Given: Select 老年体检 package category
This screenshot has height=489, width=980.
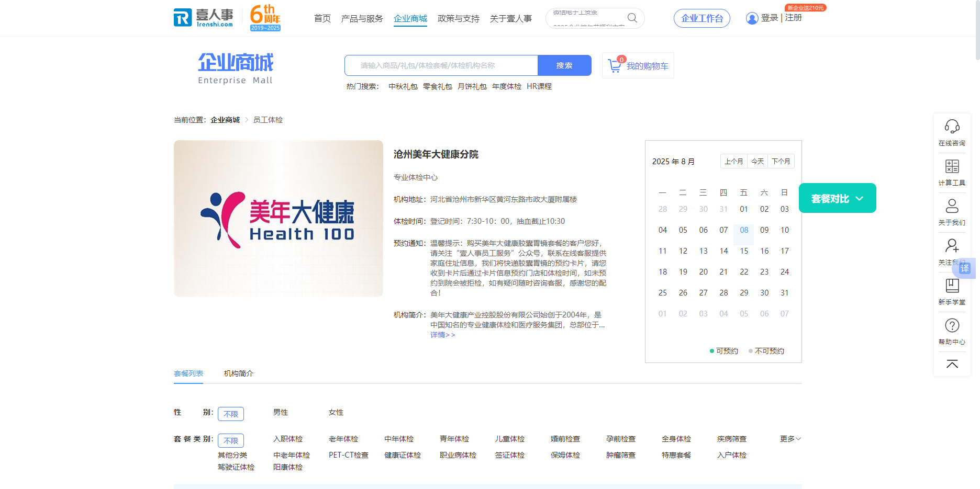Looking at the screenshot, I should (343, 439).
